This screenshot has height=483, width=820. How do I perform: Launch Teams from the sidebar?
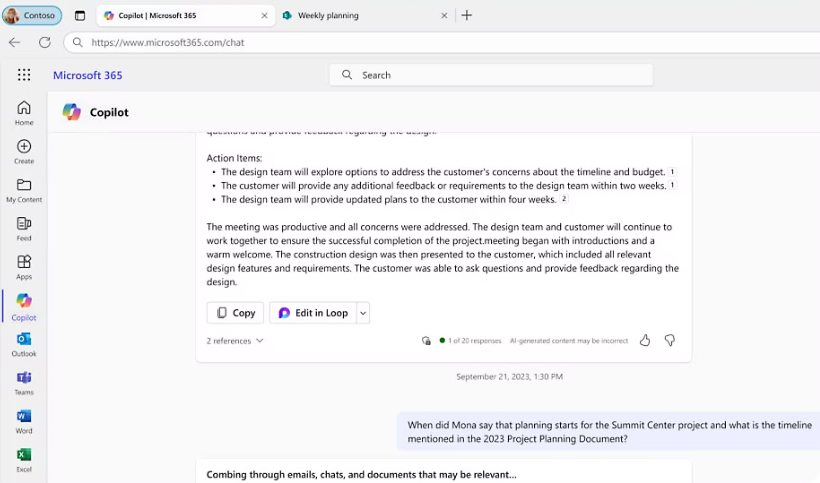(x=24, y=382)
